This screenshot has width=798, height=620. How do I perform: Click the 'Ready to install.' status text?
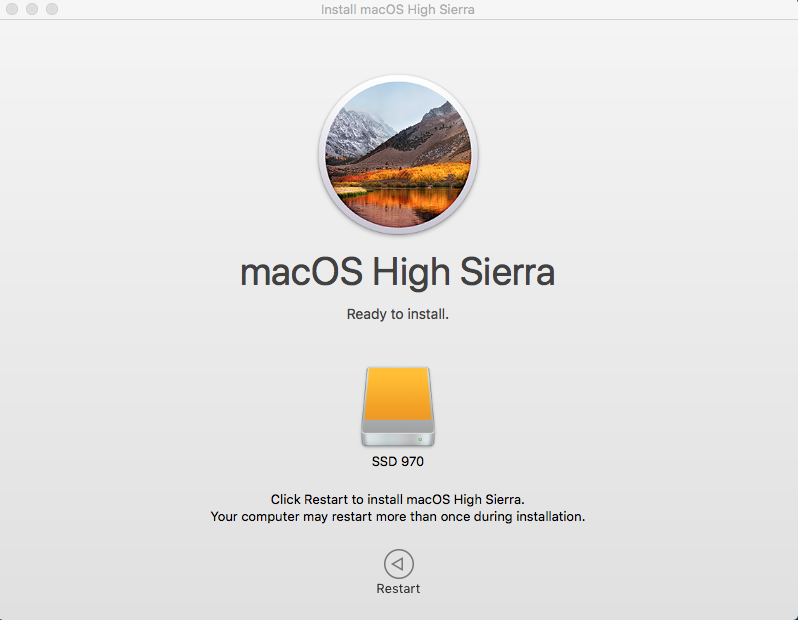tap(397, 314)
